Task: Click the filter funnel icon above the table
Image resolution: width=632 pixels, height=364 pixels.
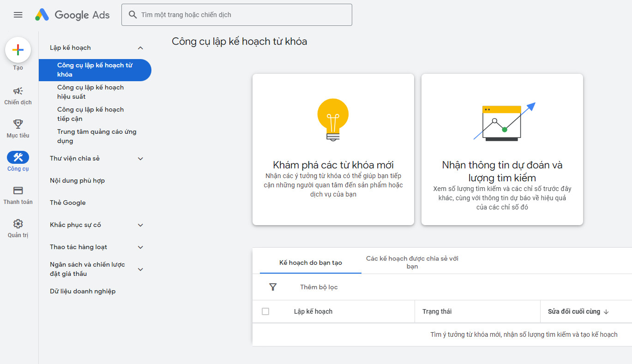Action: pyautogui.click(x=273, y=287)
